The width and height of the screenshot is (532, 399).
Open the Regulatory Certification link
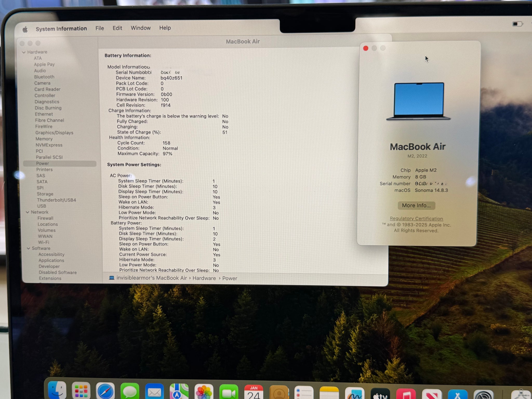point(416,218)
